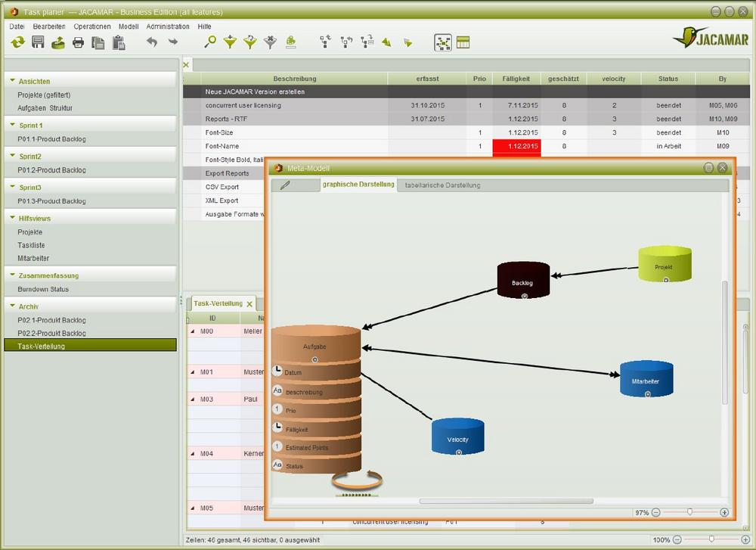This screenshot has height=550, width=756.
Task: Open the Modell menu
Action: [129, 26]
